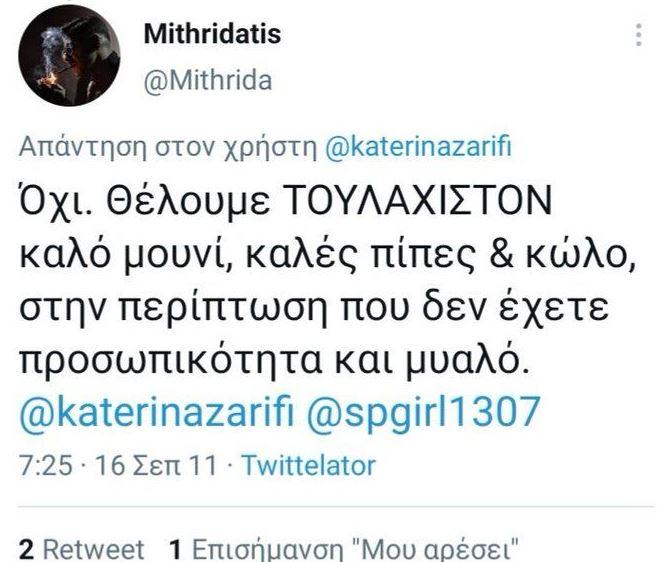
Task: Click the tweet line στην περίπτωση που δεν έχετε
Action: 314,308
